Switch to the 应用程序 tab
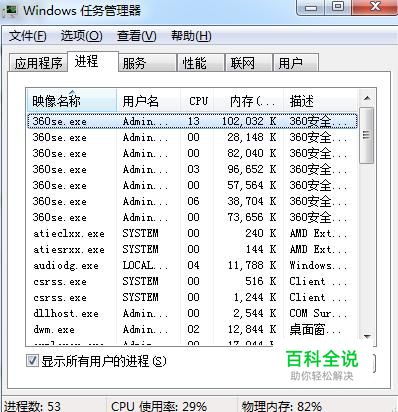The width and height of the screenshot is (398, 412). coord(38,63)
